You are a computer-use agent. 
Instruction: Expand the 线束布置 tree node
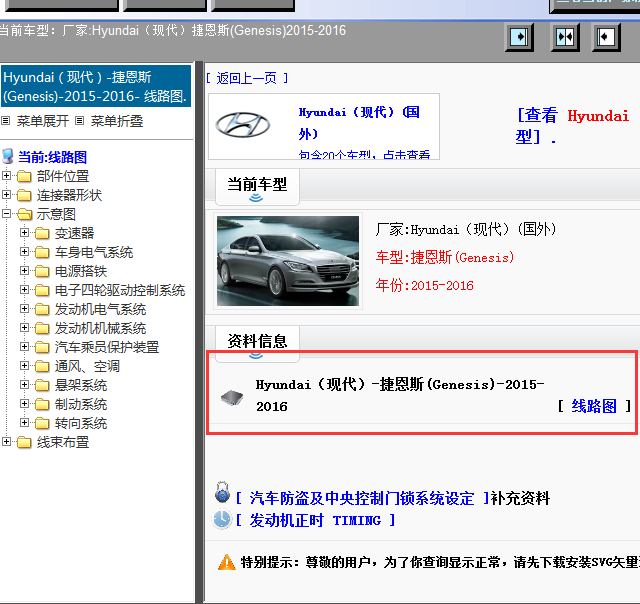[6, 442]
